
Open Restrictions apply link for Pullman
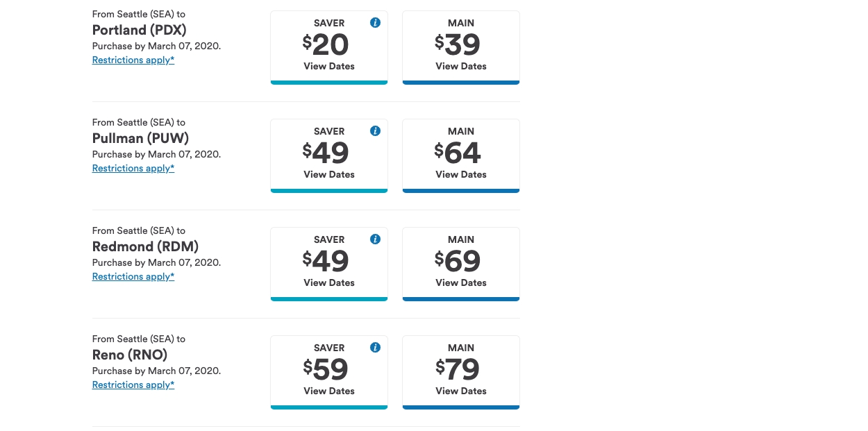point(133,169)
